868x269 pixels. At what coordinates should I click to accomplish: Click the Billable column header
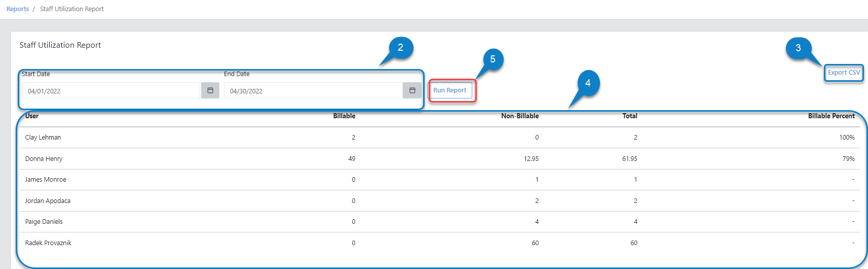pyautogui.click(x=344, y=116)
